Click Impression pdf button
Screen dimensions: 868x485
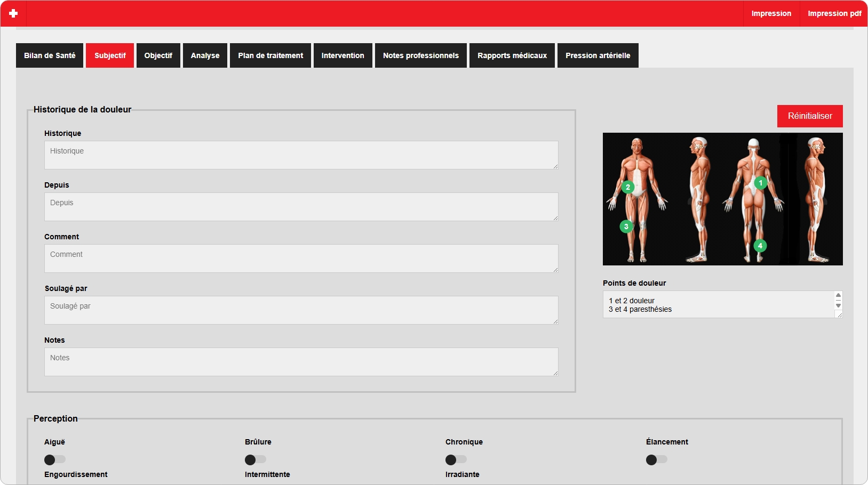pyautogui.click(x=834, y=13)
